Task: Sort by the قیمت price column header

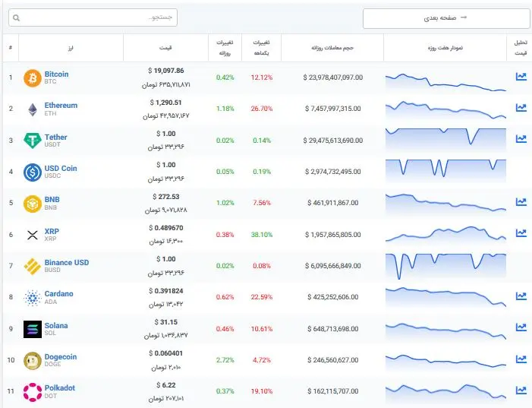Action: pos(165,47)
